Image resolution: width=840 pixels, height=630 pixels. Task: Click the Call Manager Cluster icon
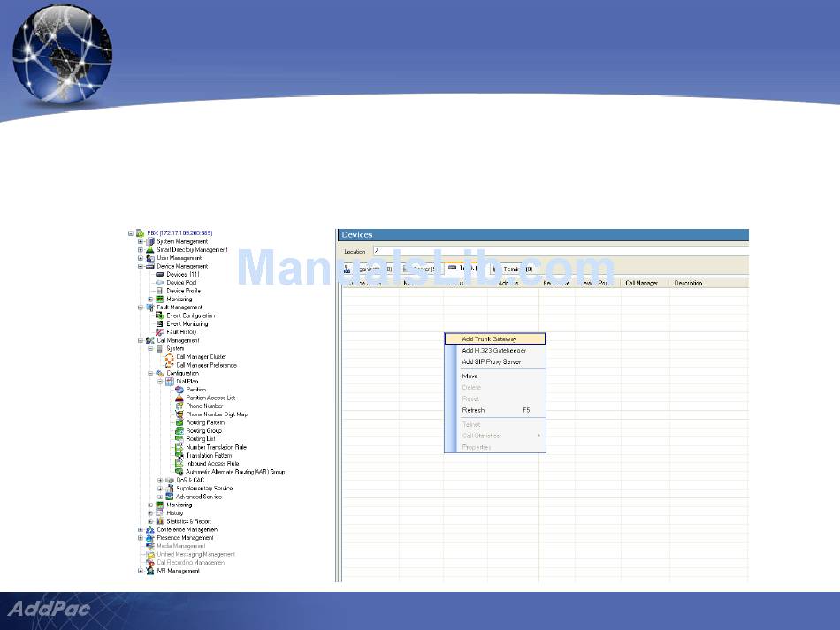pyautogui.click(x=169, y=357)
